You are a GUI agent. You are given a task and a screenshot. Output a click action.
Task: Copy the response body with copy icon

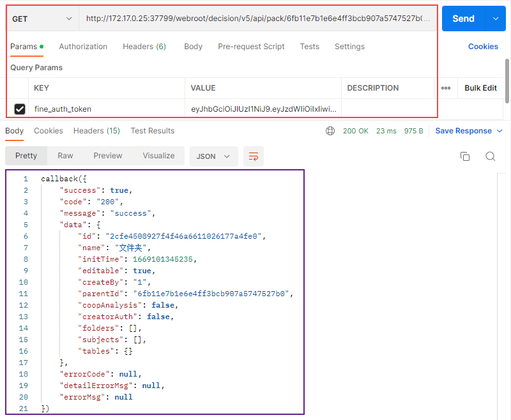pos(465,156)
